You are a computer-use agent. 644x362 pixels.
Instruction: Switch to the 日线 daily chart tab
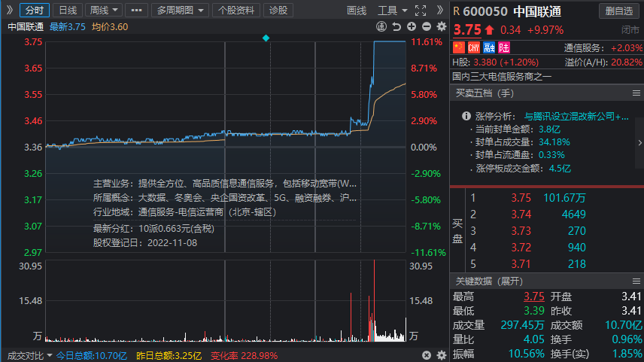pyautogui.click(x=68, y=11)
